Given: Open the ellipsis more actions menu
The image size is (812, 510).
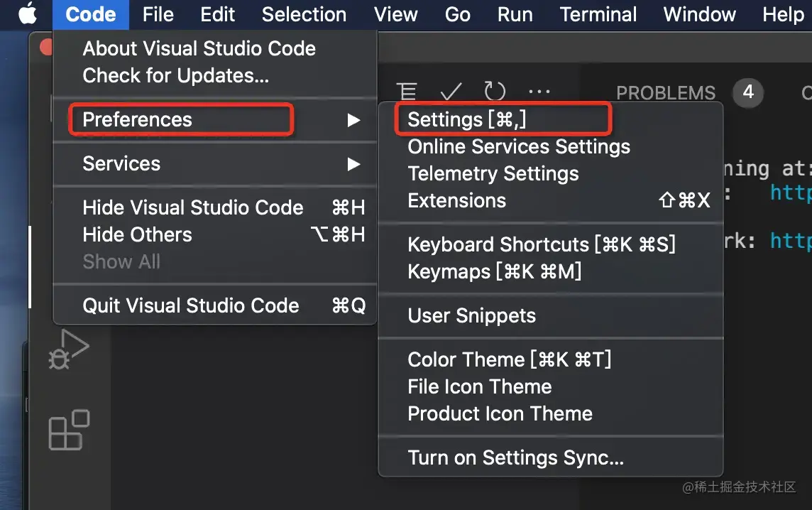Looking at the screenshot, I should point(539,92).
